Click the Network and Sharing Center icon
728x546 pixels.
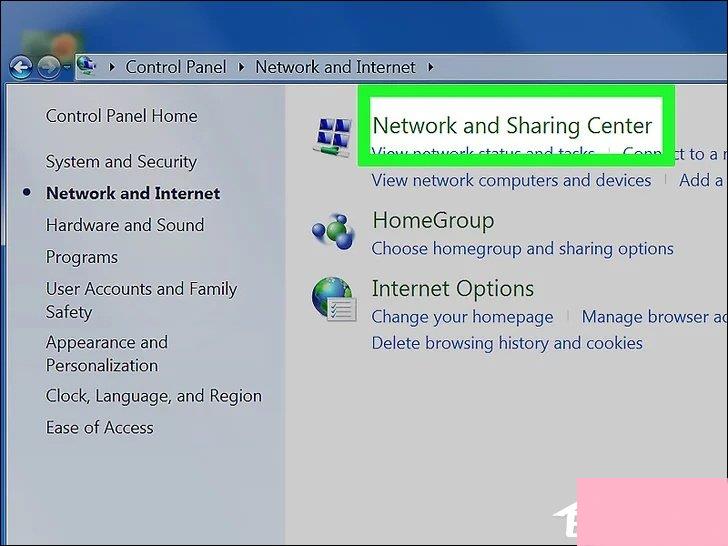point(333,138)
